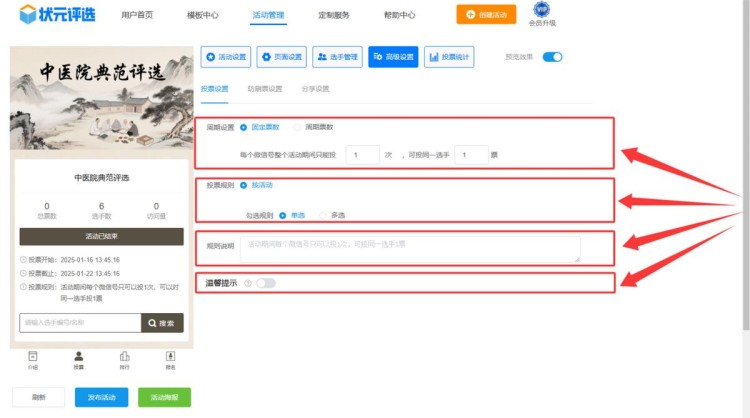The width and height of the screenshot is (750, 418).
Task: Tap the 报名 signup icon in preview
Action: (x=170, y=356)
